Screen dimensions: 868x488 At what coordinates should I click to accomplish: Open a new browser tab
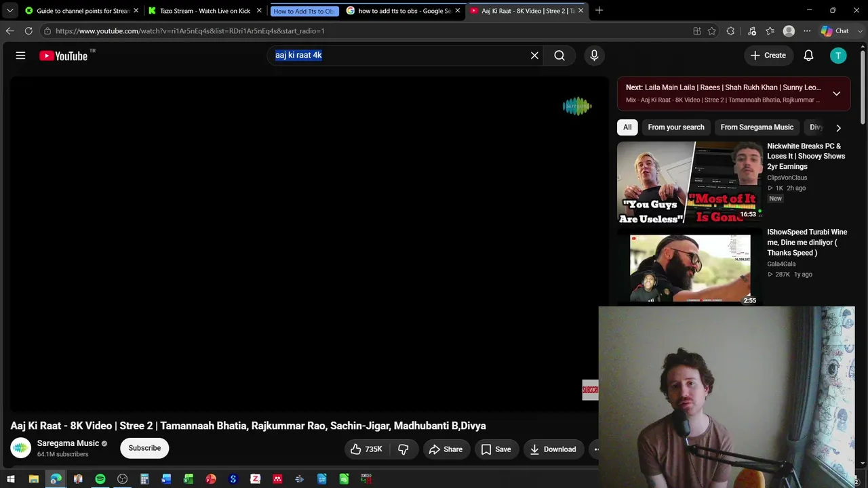coord(599,10)
